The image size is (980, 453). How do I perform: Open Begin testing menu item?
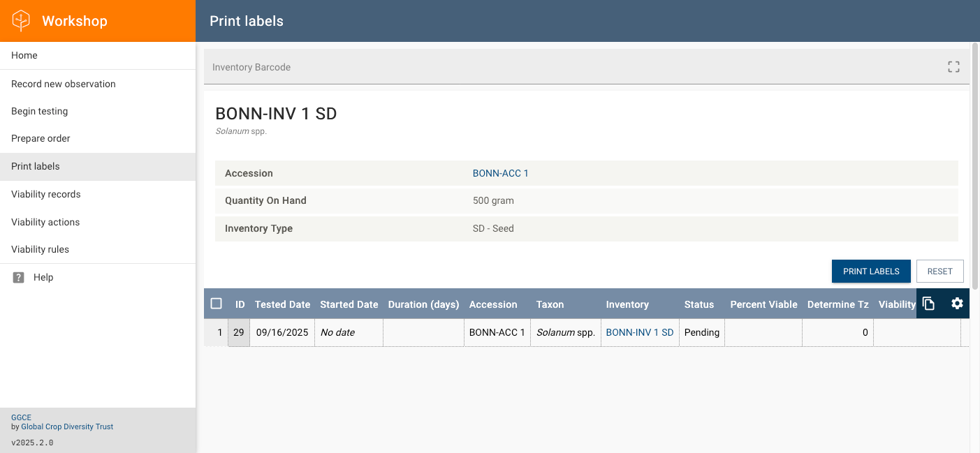click(98, 111)
